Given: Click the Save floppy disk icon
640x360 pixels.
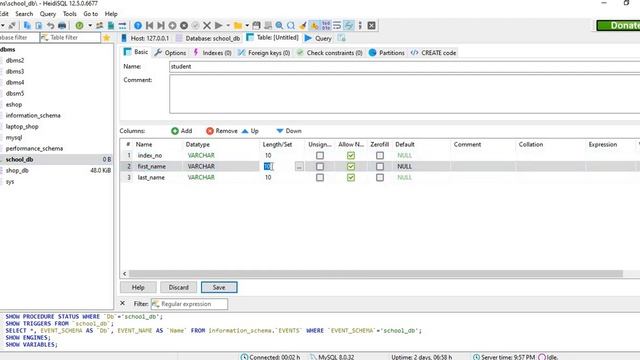Looking at the screenshot, I should coord(256,25).
